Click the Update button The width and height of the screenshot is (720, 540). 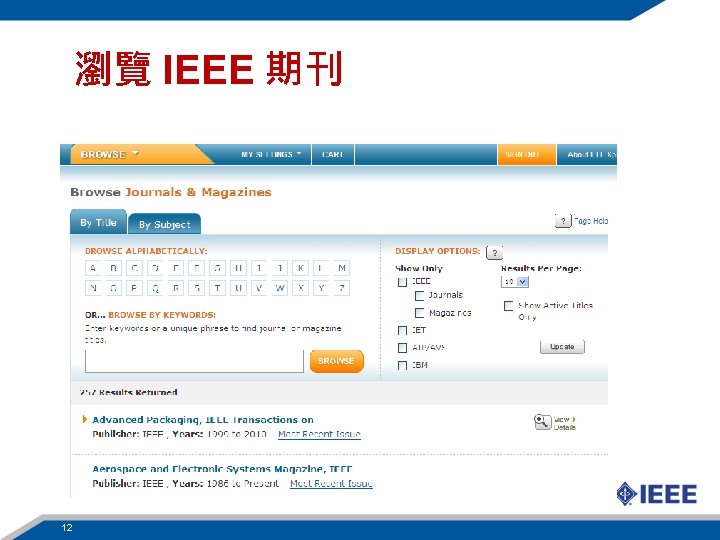[x=562, y=347]
